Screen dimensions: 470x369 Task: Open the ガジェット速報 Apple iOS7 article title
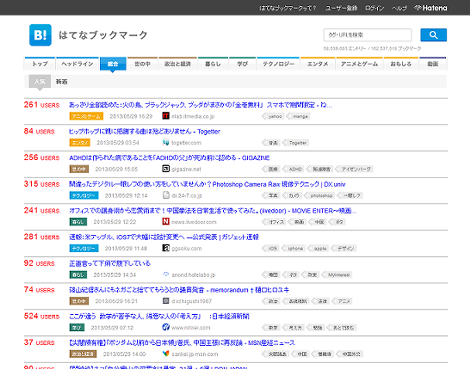pos(164,237)
